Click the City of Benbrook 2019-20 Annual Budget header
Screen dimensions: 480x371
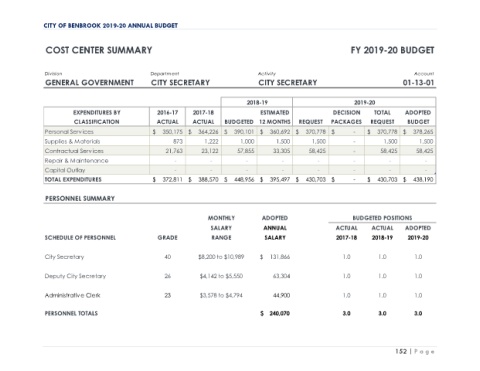(111, 25)
